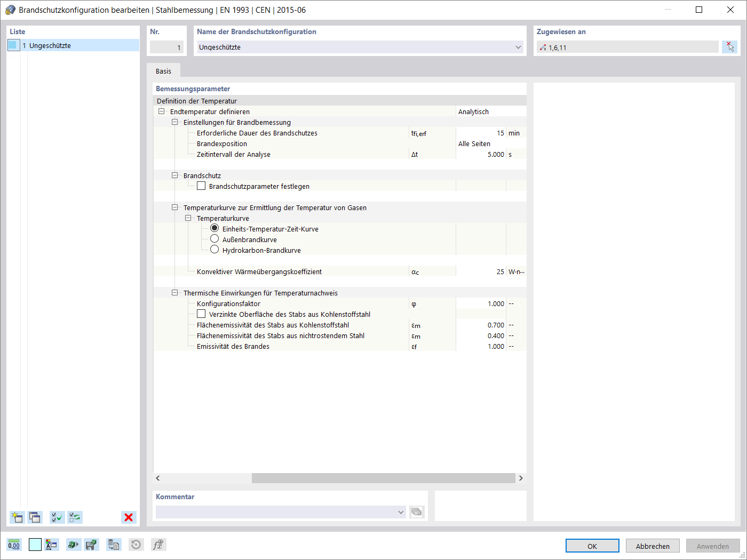This screenshot has height=560, width=747.
Task: Collapse the Endtemperatur definieren node
Action: tap(161, 111)
